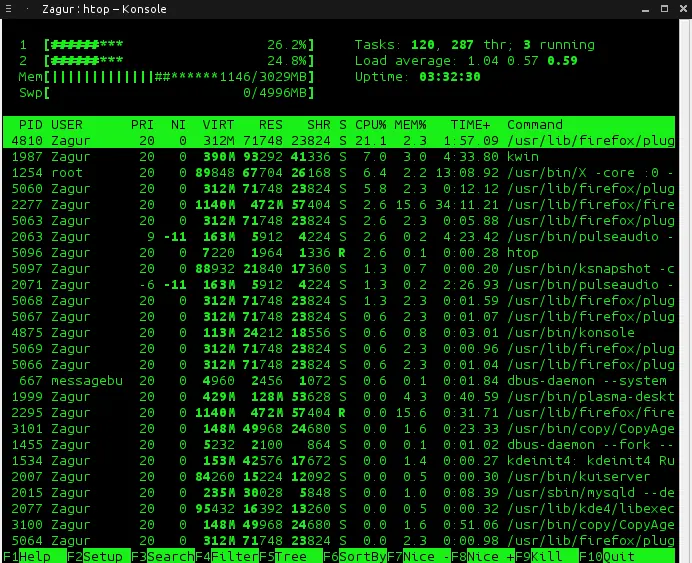Image resolution: width=692 pixels, height=563 pixels.
Task: Select firefox process row PID 2277
Action: point(339,205)
